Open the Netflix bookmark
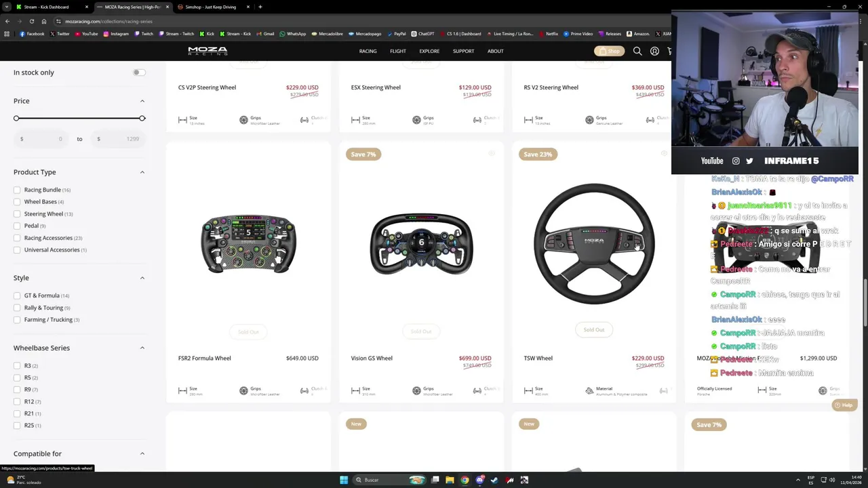 548,33
